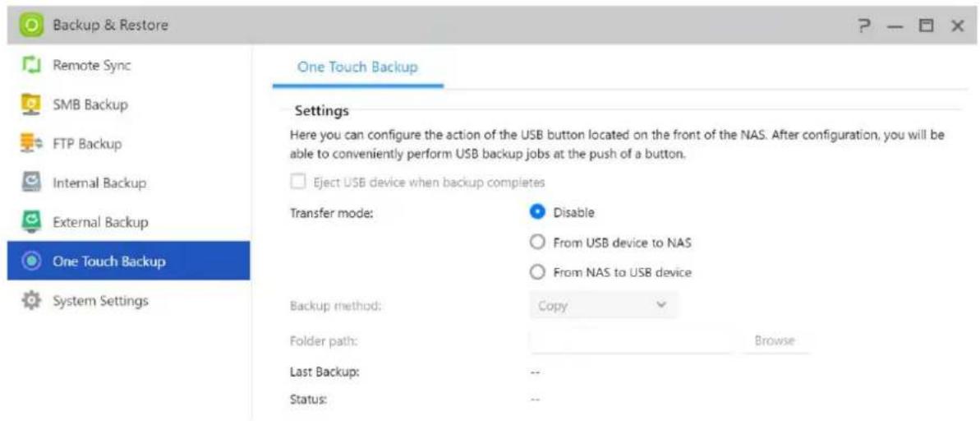
Task: Click the Folder path input field
Action: (631, 341)
